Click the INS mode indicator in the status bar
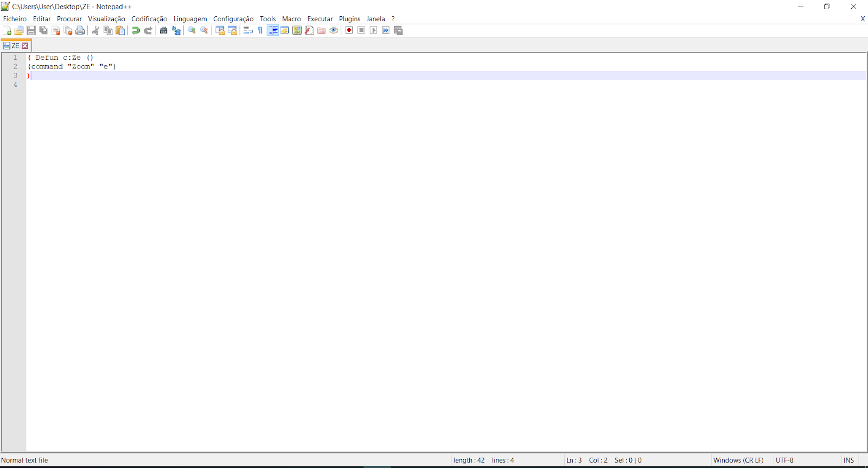 (849, 460)
